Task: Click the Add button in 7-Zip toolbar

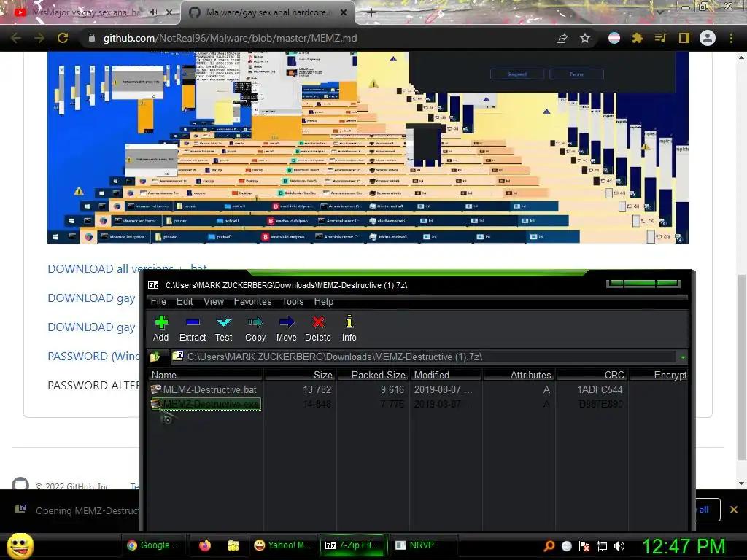Action: (161, 329)
